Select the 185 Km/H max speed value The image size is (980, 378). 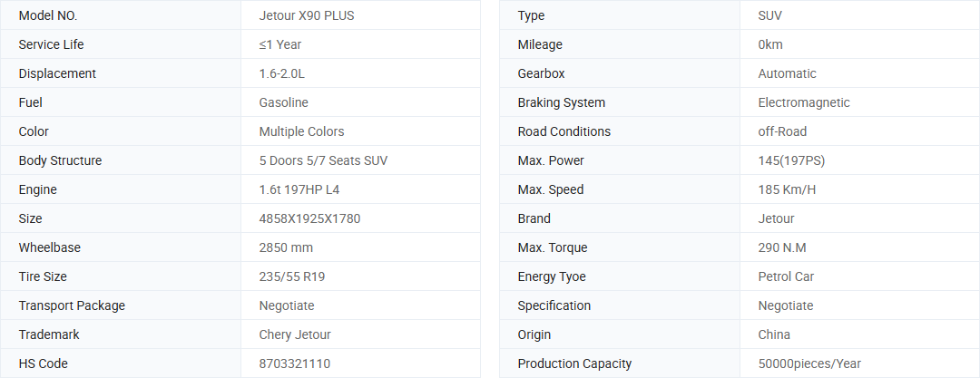[x=787, y=189]
